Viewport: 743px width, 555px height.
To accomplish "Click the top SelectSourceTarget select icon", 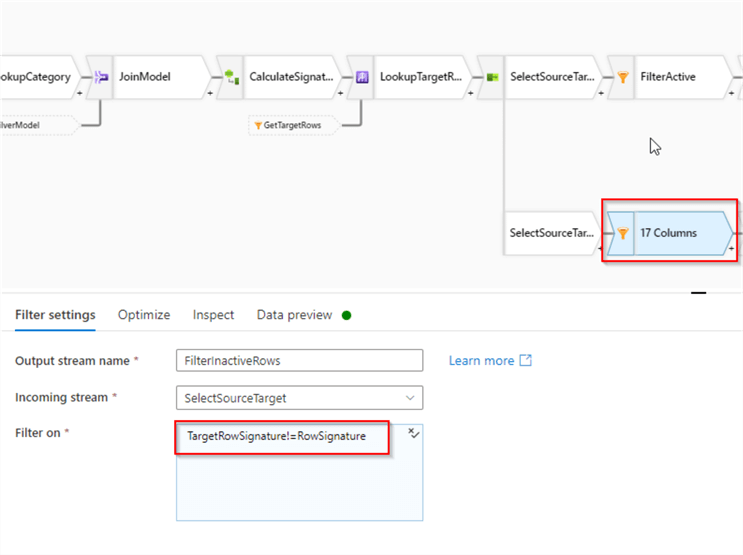I will coord(492,77).
